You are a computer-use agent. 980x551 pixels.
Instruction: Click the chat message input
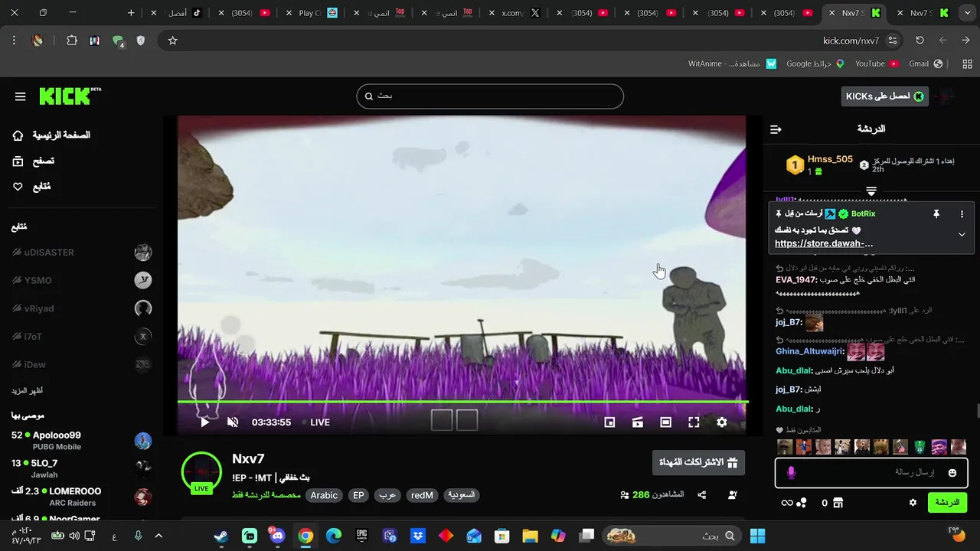click(x=871, y=473)
